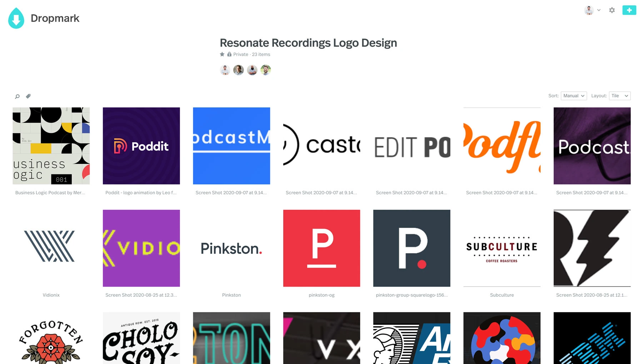The image size is (643, 364).
Task: Select the fourth collaborator avatar
Action: [x=266, y=70]
